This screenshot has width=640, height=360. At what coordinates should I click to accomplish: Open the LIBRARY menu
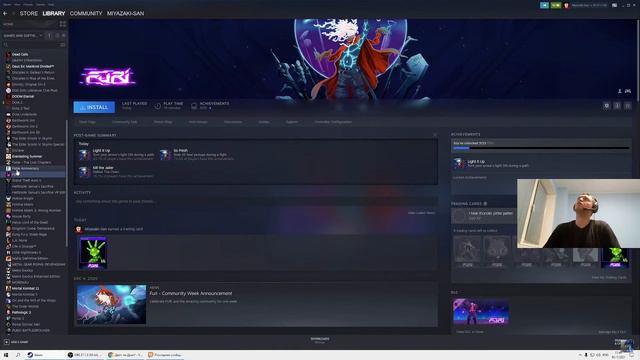tap(54, 13)
